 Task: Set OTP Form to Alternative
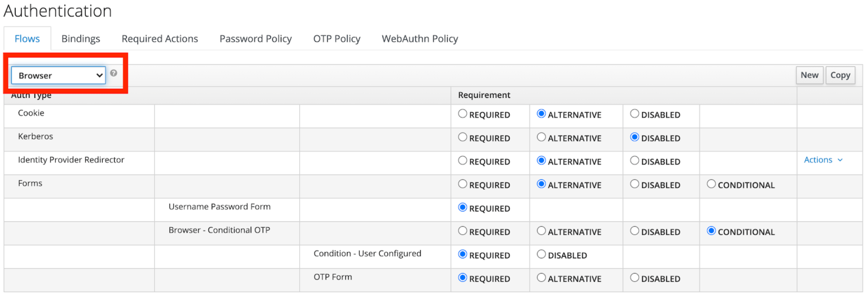point(541,278)
